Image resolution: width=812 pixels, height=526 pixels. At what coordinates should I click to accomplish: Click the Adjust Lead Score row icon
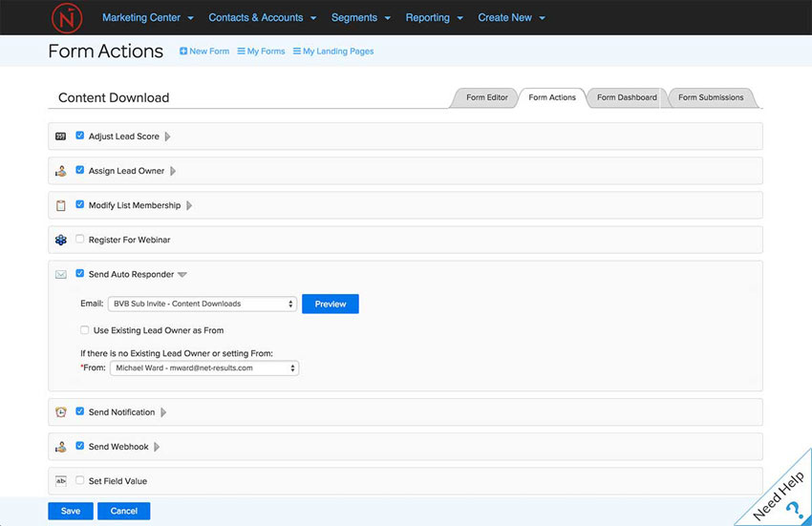[60, 137]
